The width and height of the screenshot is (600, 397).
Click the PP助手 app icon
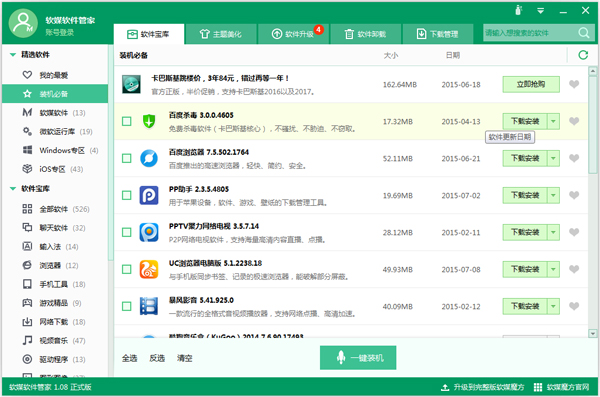coord(149,195)
